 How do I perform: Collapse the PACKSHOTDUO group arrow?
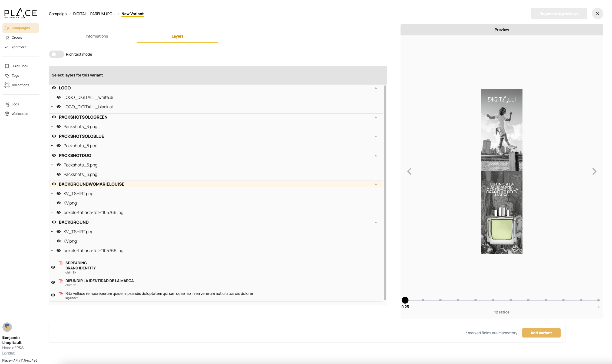[x=376, y=156]
